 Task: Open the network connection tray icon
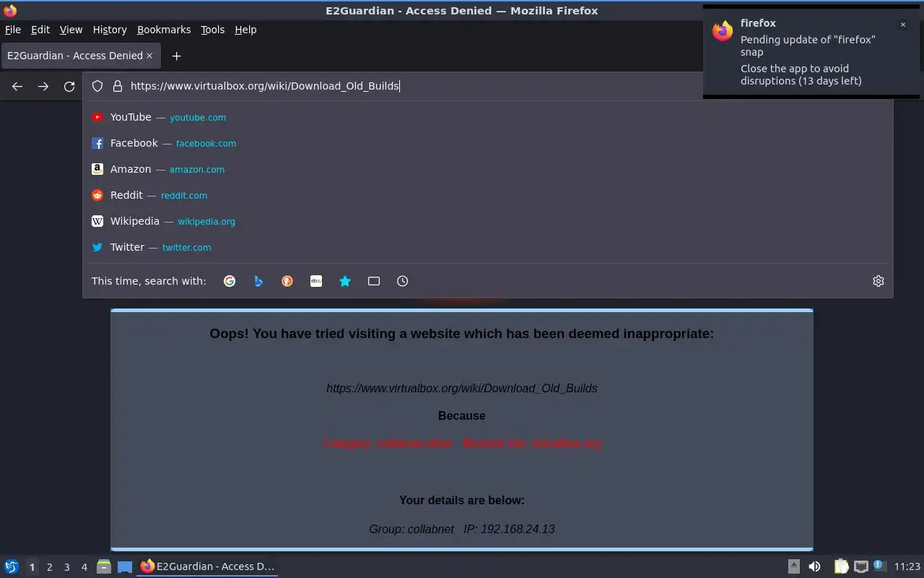pos(860,566)
